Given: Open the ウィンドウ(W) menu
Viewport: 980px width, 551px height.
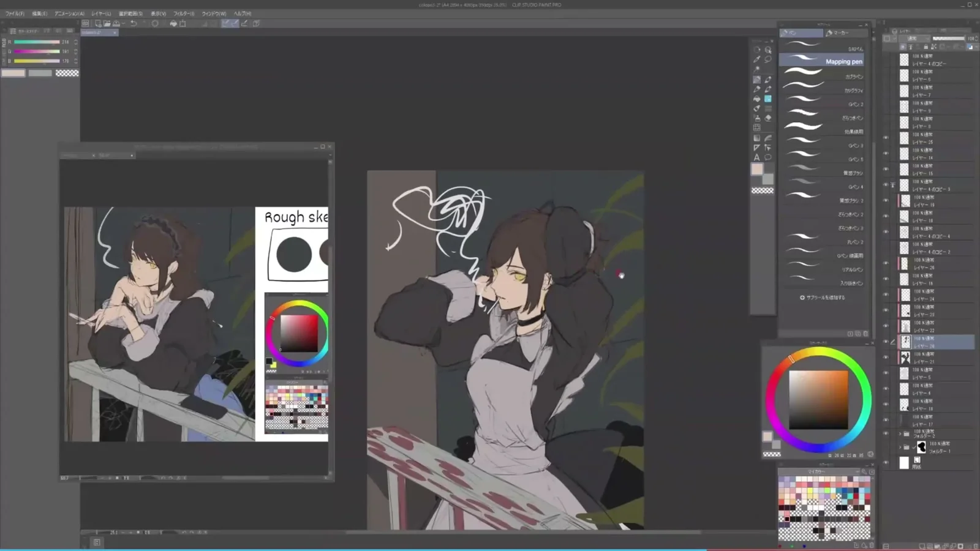Looking at the screenshot, I should tap(214, 13).
